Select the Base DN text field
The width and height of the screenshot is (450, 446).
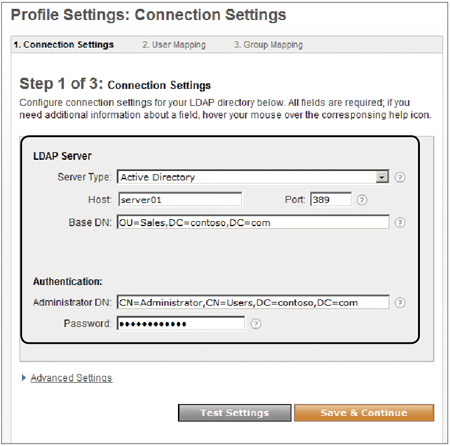(253, 222)
